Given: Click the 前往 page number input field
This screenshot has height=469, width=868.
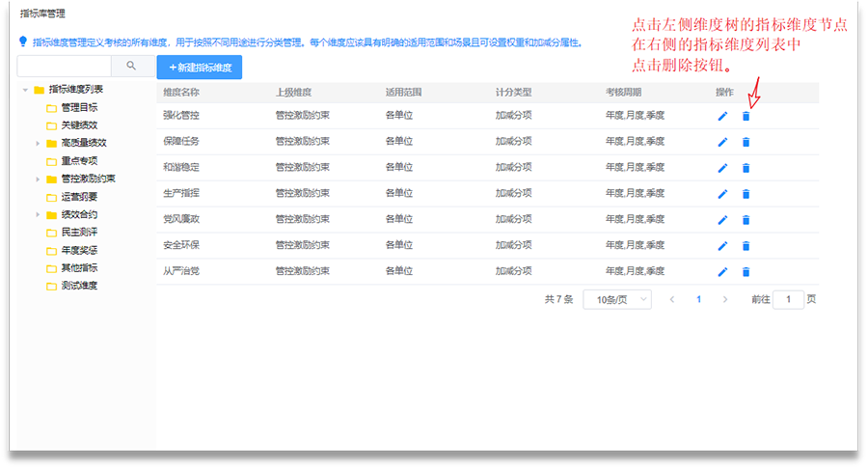Looking at the screenshot, I should tap(788, 299).
